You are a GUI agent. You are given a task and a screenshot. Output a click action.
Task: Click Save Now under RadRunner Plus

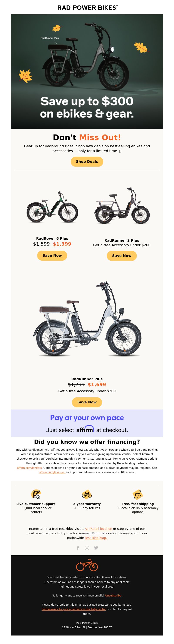tap(87, 402)
